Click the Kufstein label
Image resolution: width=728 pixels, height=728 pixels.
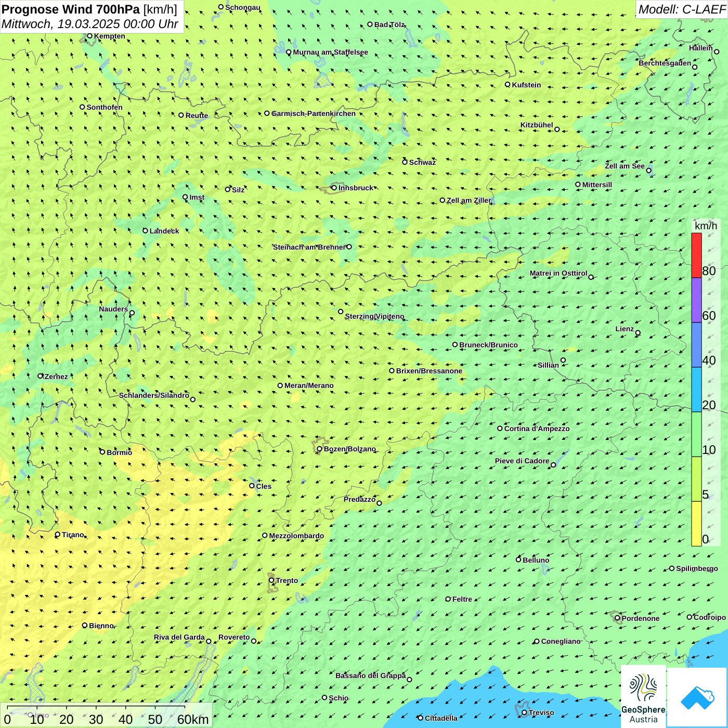pyautogui.click(x=526, y=85)
